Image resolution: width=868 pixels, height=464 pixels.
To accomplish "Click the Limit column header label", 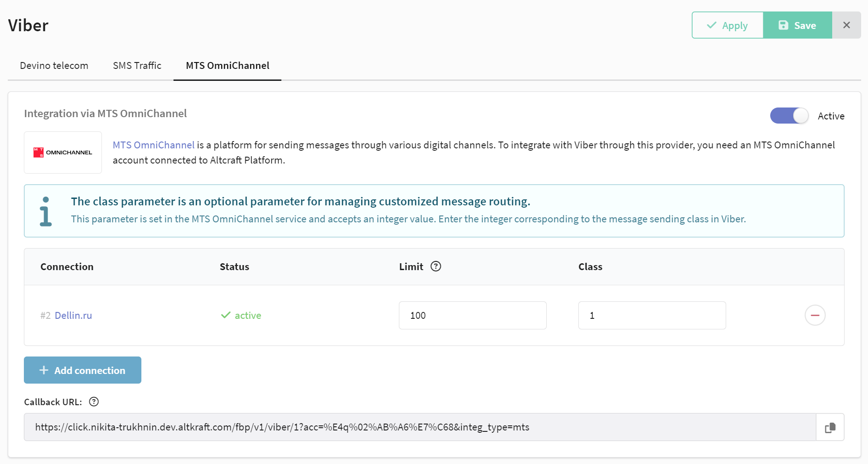I will (x=411, y=267).
